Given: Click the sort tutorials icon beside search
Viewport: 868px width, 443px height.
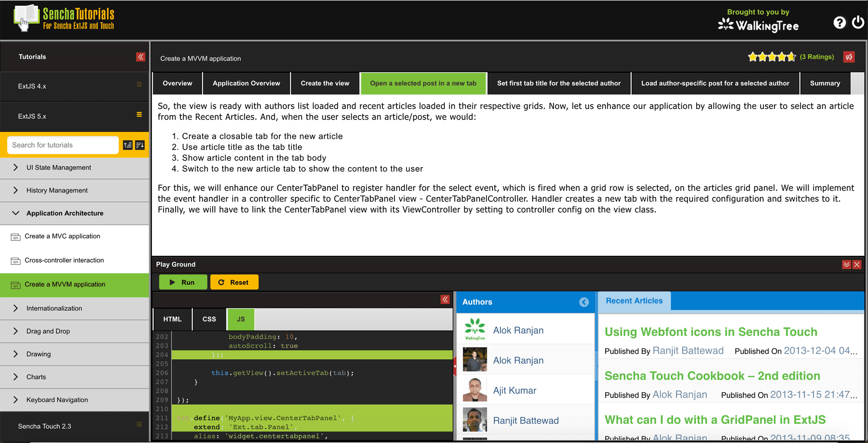Looking at the screenshot, I should click(140, 145).
